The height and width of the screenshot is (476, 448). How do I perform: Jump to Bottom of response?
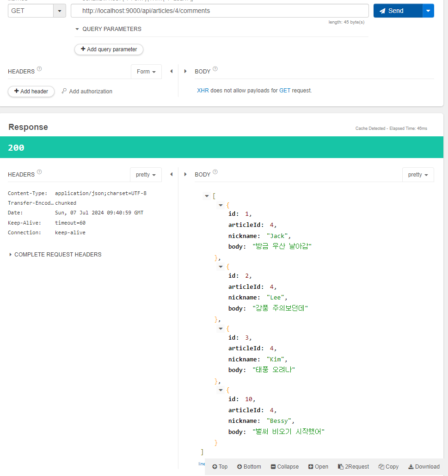[x=249, y=467]
